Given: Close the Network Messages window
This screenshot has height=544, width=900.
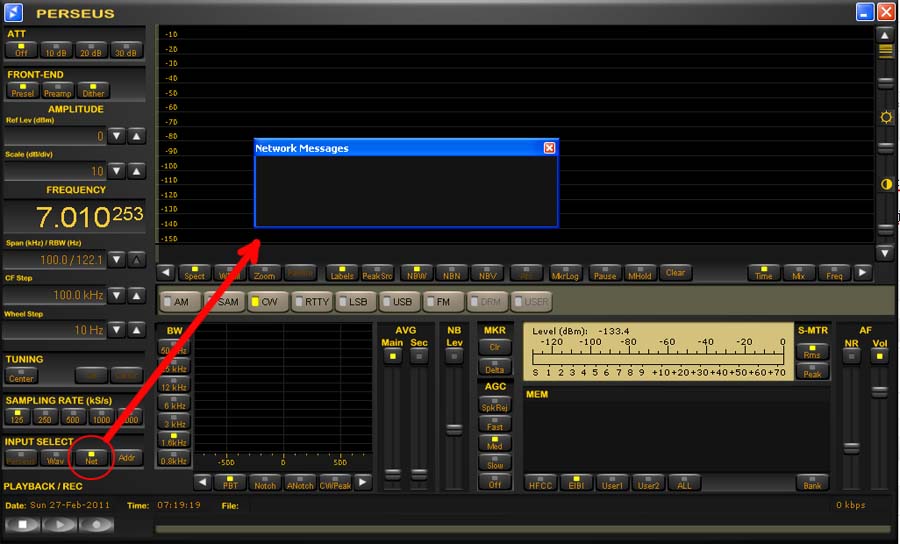Looking at the screenshot, I should [x=549, y=148].
